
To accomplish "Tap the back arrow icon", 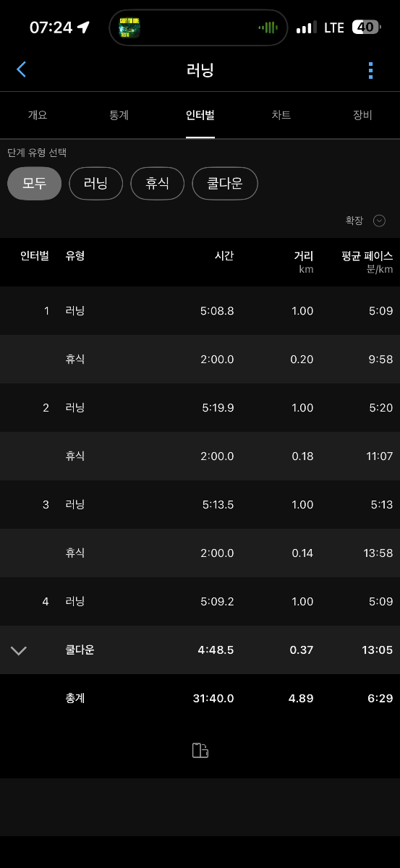I will click(21, 69).
